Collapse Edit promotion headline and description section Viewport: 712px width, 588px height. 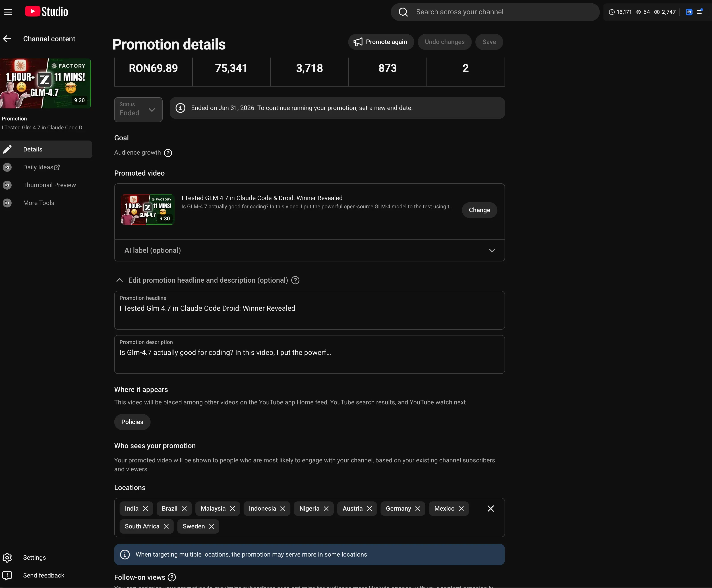(x=120, y=280)
